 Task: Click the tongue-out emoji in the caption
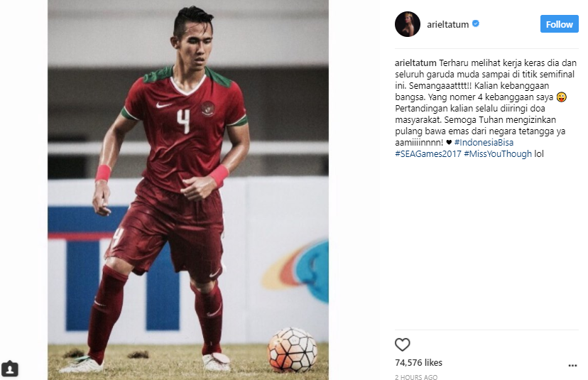coord(562,97)
